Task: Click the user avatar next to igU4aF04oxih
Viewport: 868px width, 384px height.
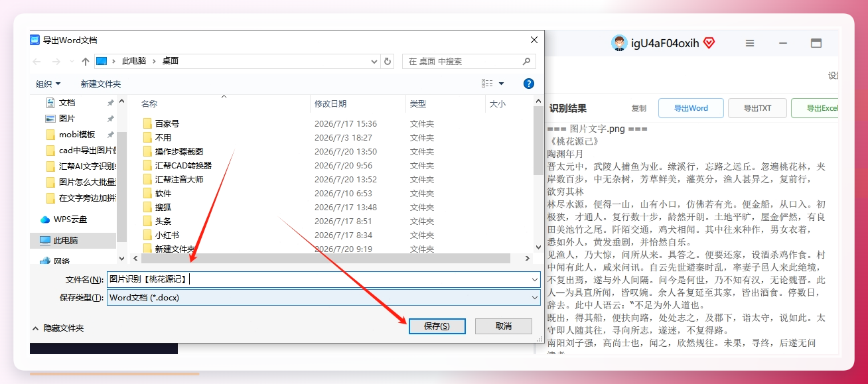Action: [619, 43]
